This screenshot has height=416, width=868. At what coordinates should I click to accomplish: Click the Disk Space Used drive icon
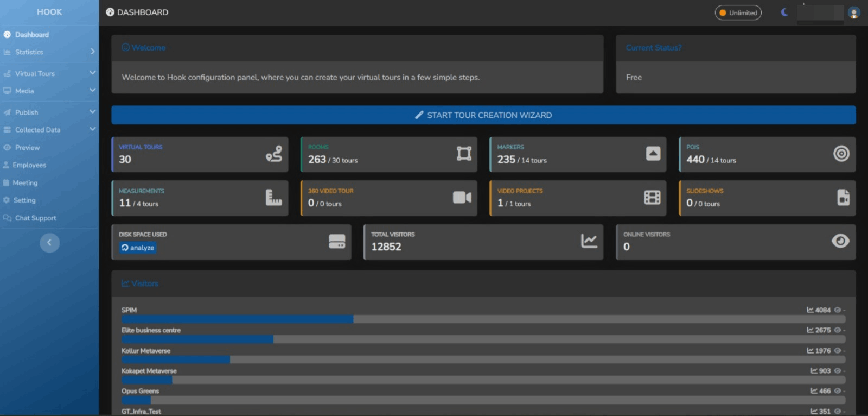coord(337,241)
